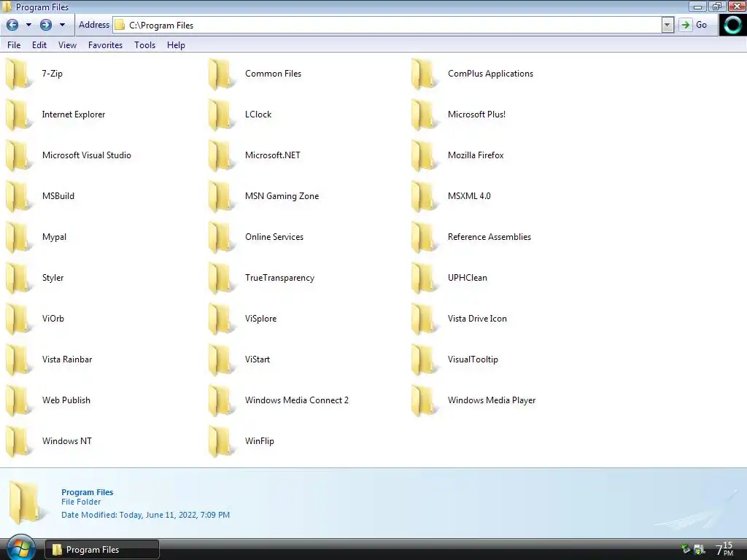This screenshot has height=560, width=747.
Task: Select the TrueTransparency folder icon
Action: click(221, 279)
